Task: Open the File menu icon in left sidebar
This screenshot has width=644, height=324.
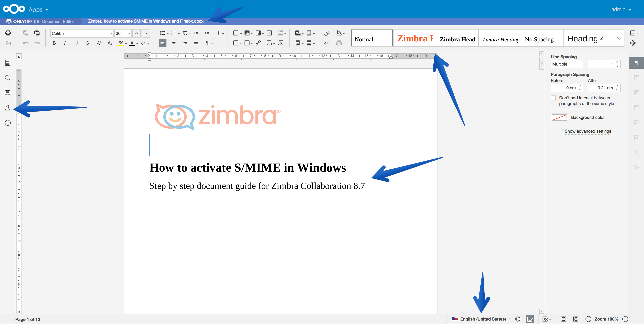Action: click(x=8, y=63)
